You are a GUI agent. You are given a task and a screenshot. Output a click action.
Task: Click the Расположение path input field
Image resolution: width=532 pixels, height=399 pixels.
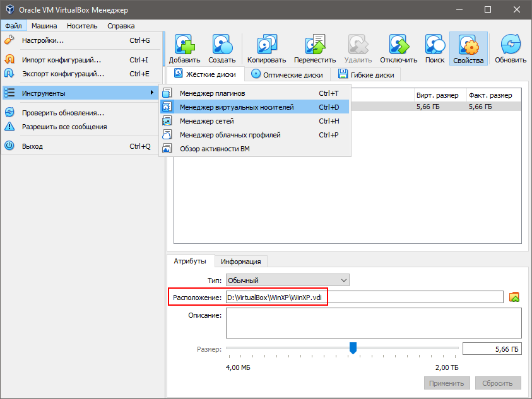pos(365,298)
